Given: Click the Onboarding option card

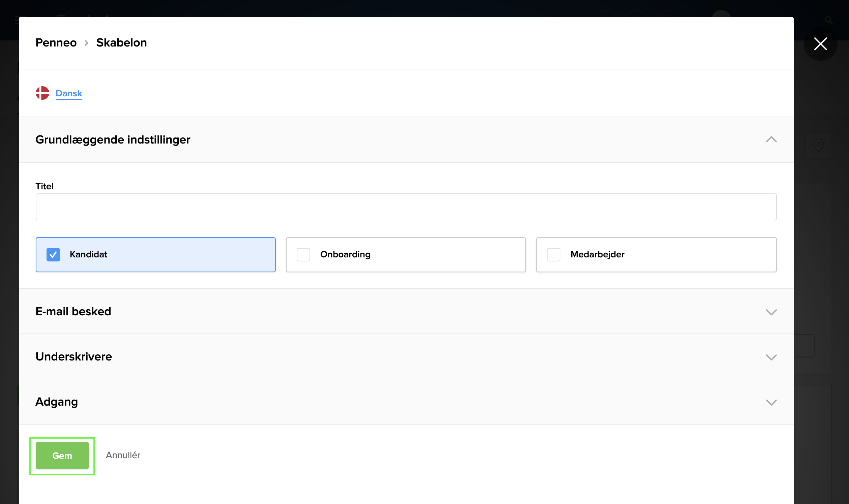Looking at the screenshot, I should point(406,254).
